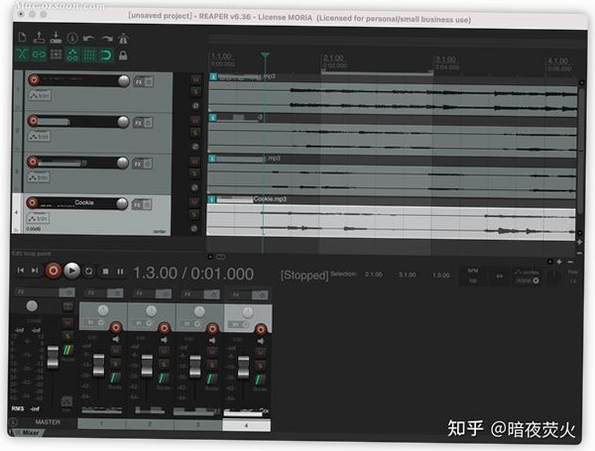Toggle item grouping link icon
The height and width of the screenshot is (451, 595).
(39, 55)
